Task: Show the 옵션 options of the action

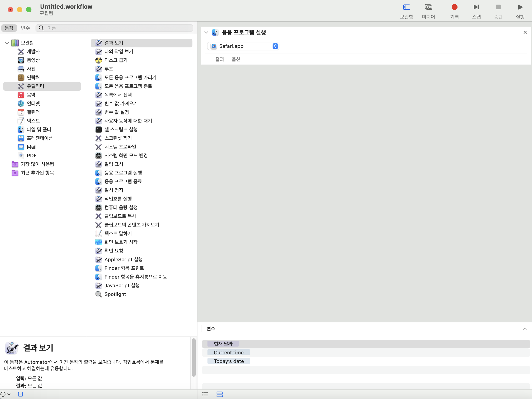Action: pos(236,59)
